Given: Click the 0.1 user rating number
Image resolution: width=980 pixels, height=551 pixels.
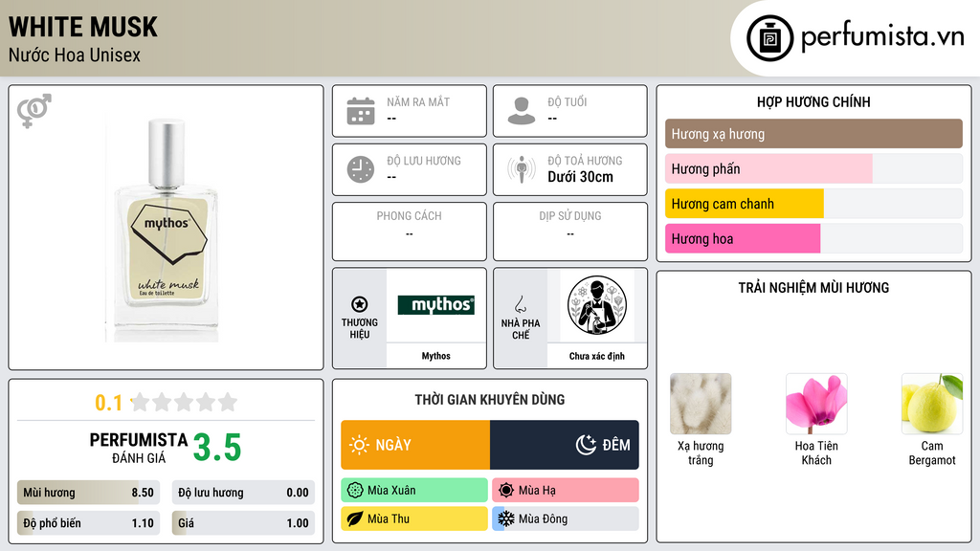Looking at the screenshot, I should [x=109, y=403].
